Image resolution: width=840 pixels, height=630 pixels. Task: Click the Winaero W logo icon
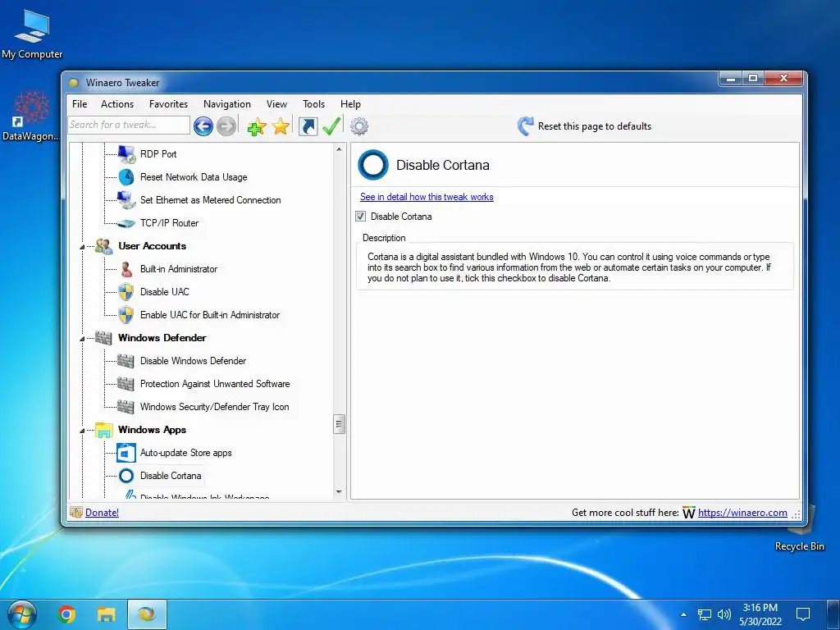(x=689, y=513)
